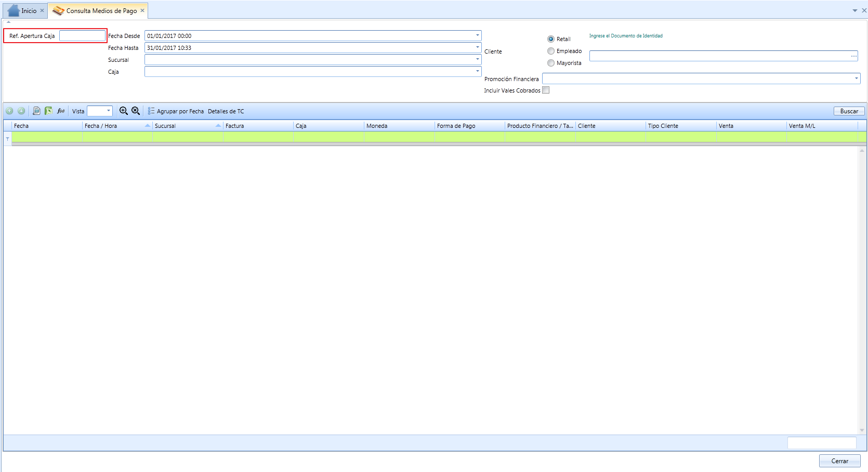The height and width of the screenshot is (472, 868).
Task: Sort by the Sucursal column header
Action: tap(188, 126)
